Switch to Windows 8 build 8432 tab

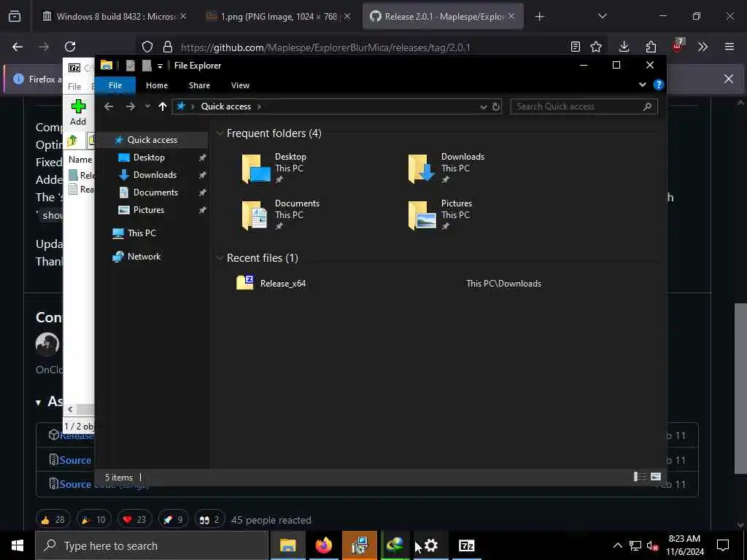[x=115, y=17]
